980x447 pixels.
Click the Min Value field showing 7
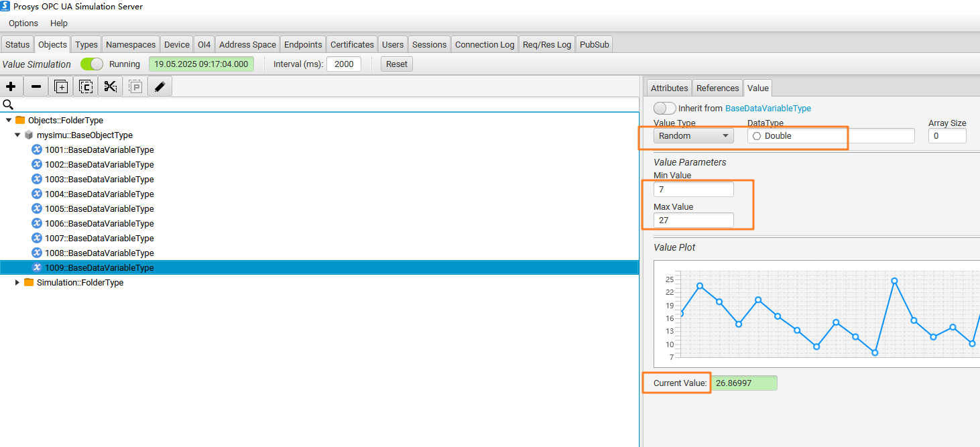[x=694, y=190]
